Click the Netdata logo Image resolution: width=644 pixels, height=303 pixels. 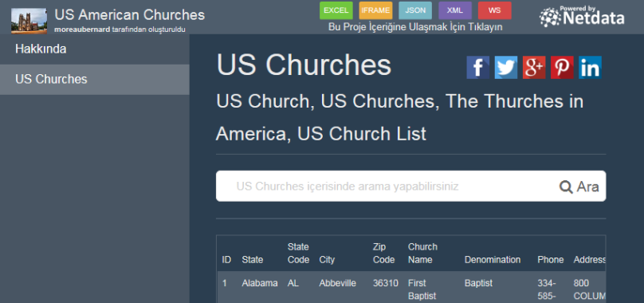click(582, 16)
